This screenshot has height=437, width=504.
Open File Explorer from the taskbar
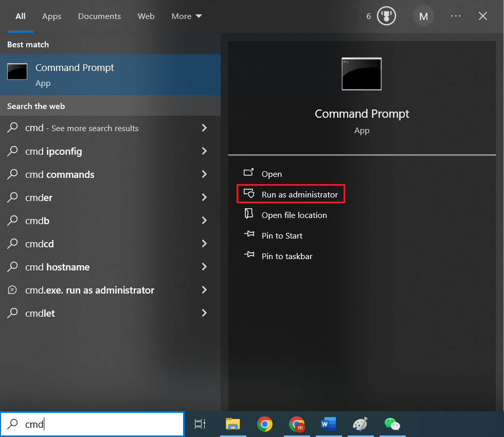(233, 424)
